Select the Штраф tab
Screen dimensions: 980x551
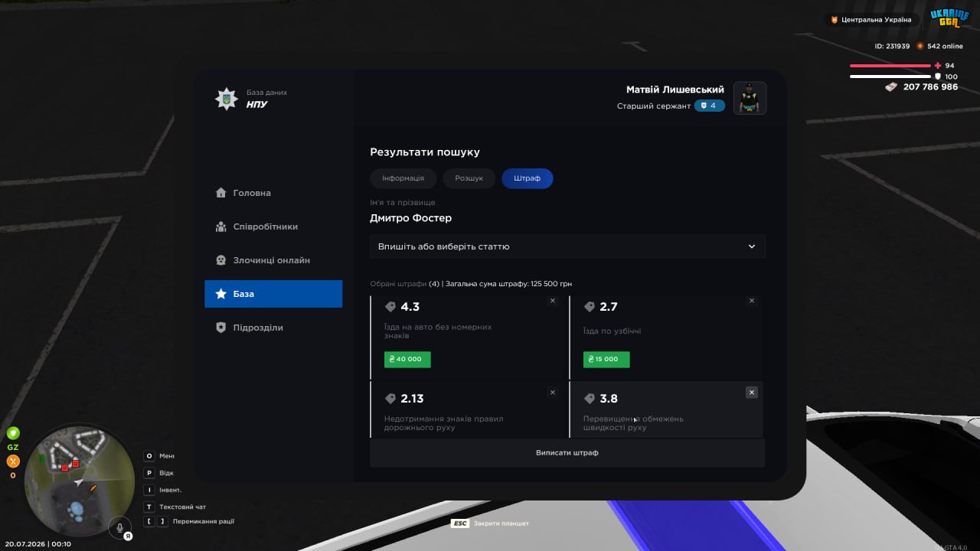point(528,178)
